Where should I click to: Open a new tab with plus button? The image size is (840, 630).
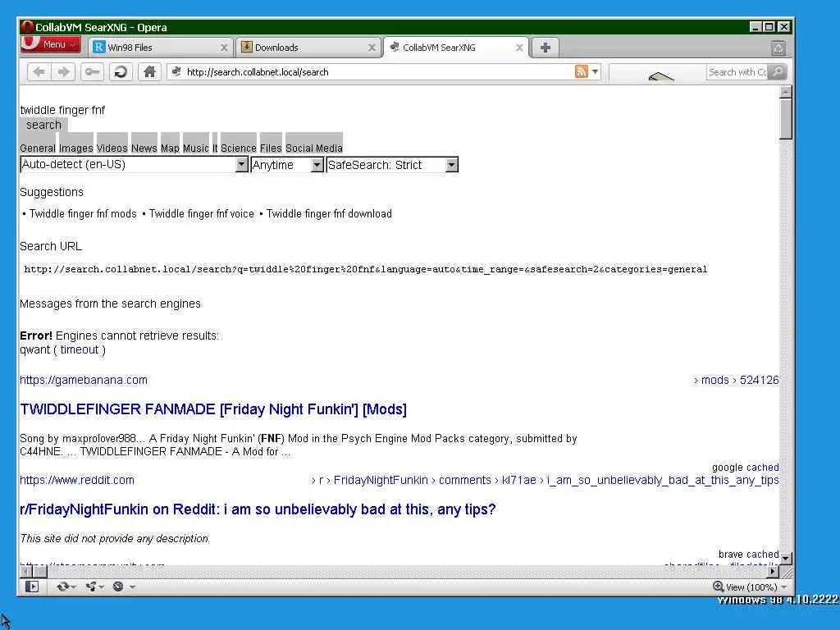click(546, 47)
